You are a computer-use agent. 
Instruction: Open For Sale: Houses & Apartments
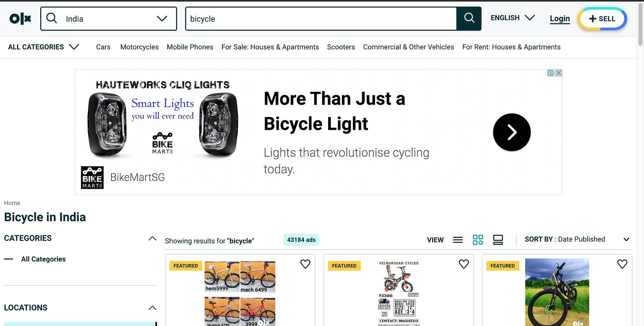[270, 47]
